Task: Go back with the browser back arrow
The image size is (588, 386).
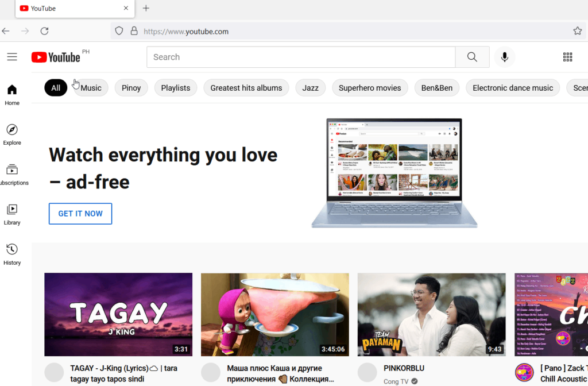Action: click(6, 31)
